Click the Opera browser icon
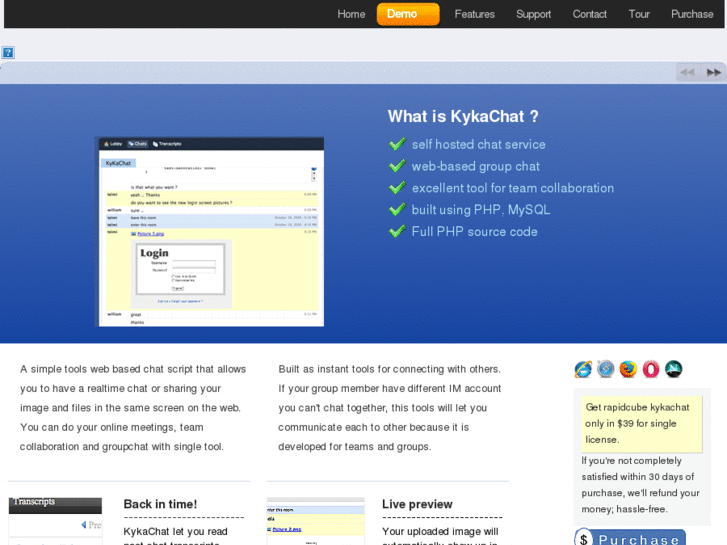Screen dimensions: 727x545 (651, 369)
